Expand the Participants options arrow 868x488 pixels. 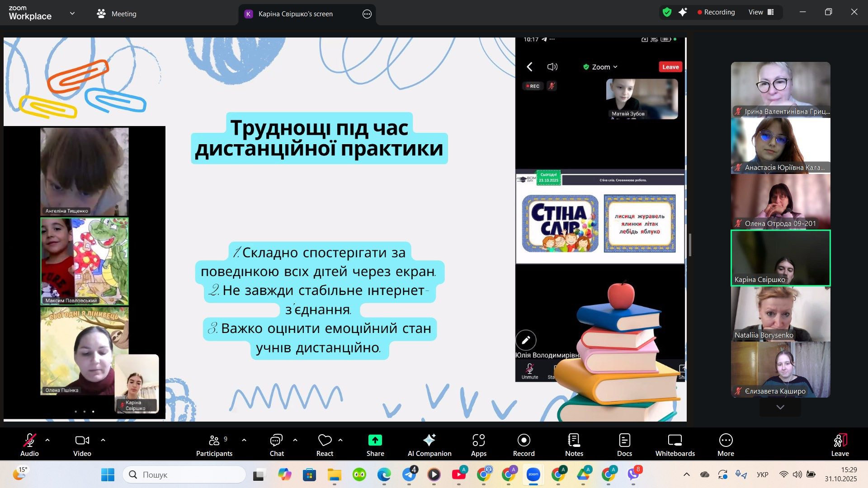click(x=244, y=440)
